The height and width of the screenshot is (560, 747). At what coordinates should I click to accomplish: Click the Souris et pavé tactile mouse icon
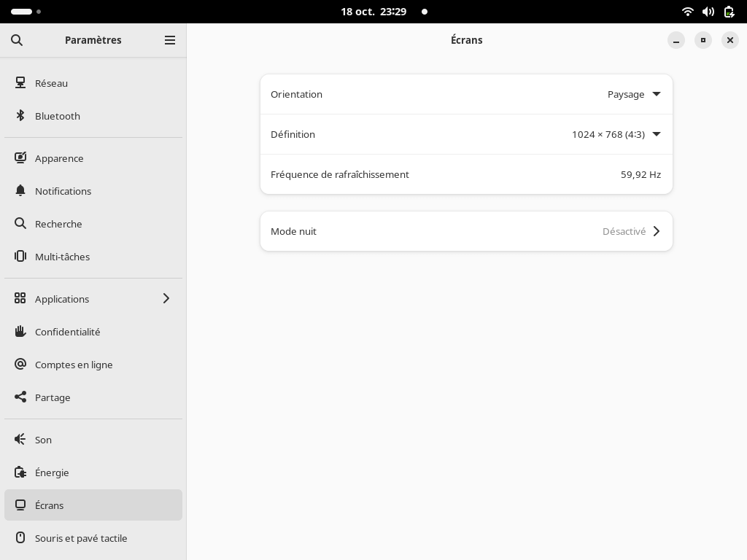coord(20,537)
